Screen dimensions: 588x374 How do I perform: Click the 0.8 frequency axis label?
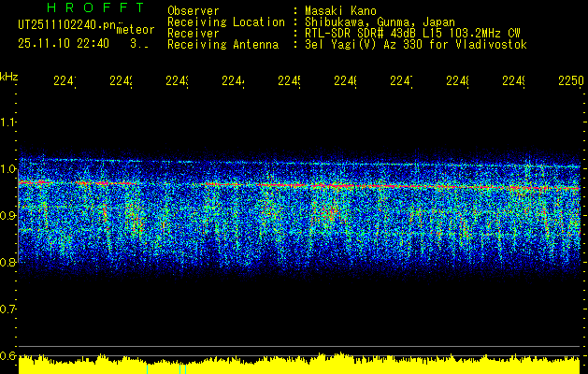tap(7, 262)
